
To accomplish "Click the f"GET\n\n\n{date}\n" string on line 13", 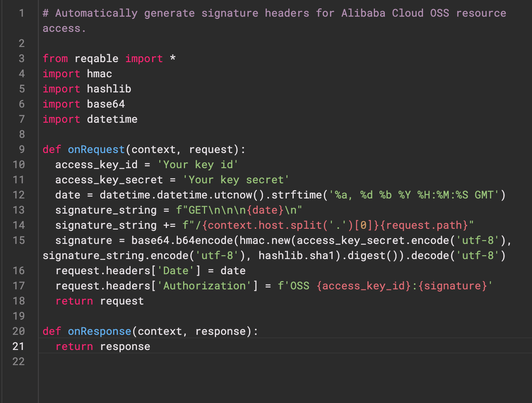I will tap(239, 210).
